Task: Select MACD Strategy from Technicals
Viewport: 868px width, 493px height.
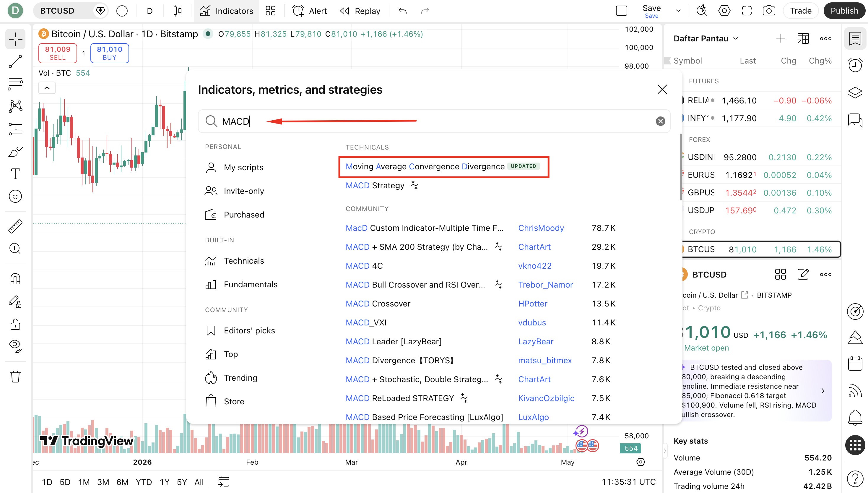Action: [375, 186]
